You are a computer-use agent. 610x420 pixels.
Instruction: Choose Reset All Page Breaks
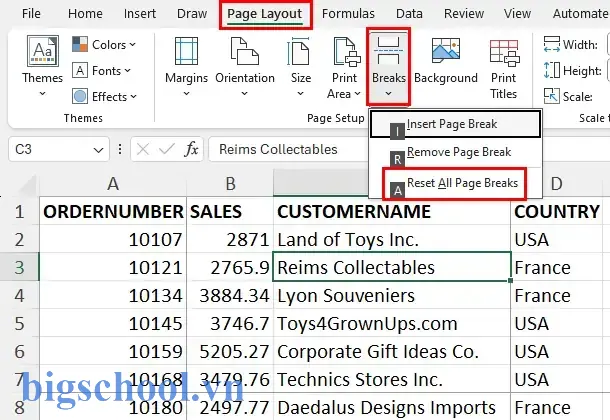[x=454, y=183]
